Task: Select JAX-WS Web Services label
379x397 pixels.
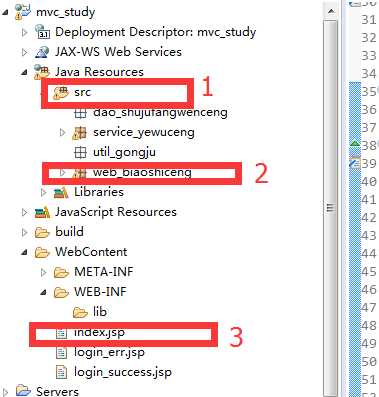Action: [x=118, y=52]
